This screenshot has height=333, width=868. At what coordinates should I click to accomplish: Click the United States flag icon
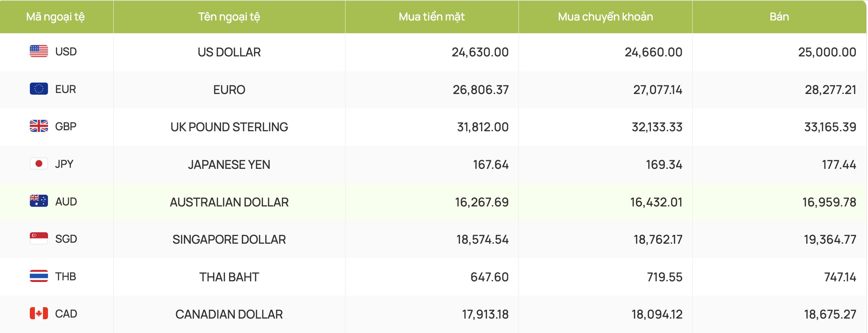pyautogui.click(x=39, y=51)
